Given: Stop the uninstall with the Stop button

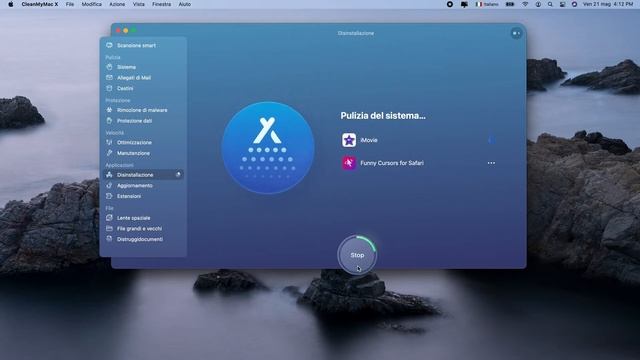Looking at the screenshot, I should [x=357, y=255].
